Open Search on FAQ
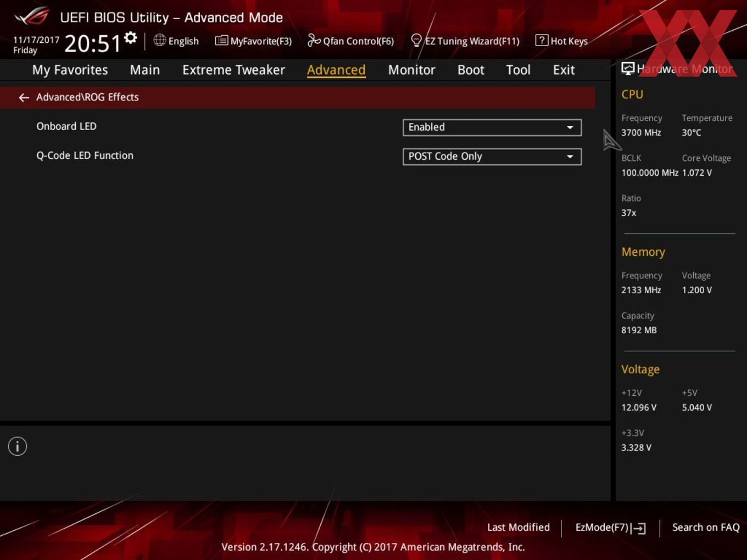Viewport: 747px width, 560px height. (706, 527)
